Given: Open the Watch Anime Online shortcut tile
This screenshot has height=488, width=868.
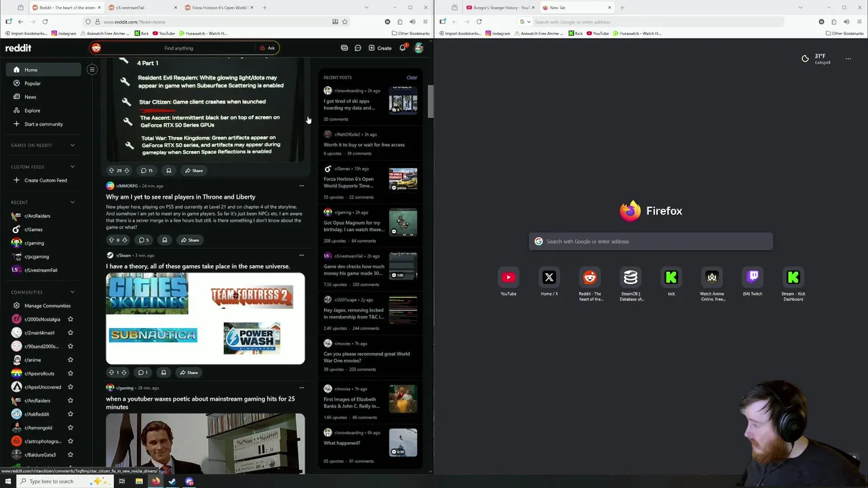Looking at the screenshot, I should point(712,277).
